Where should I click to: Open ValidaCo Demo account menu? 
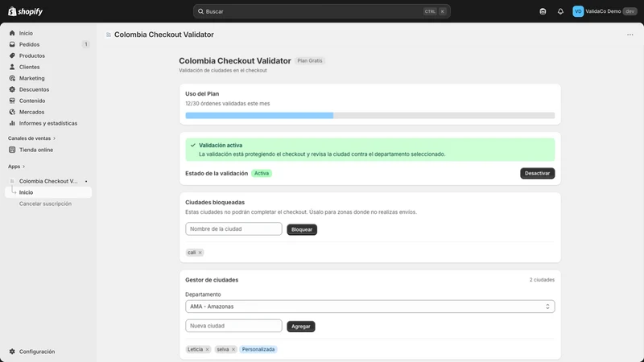pyautogui.click(x=605, y=11)
